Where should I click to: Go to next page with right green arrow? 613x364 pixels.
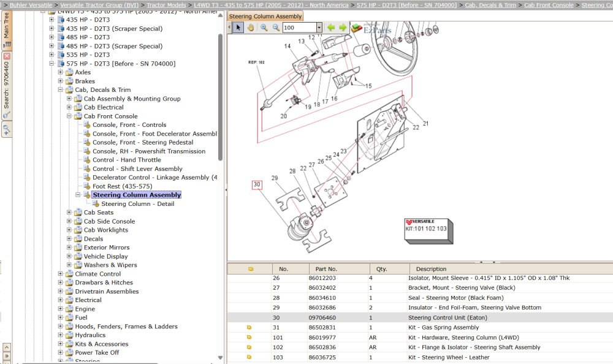343,28
